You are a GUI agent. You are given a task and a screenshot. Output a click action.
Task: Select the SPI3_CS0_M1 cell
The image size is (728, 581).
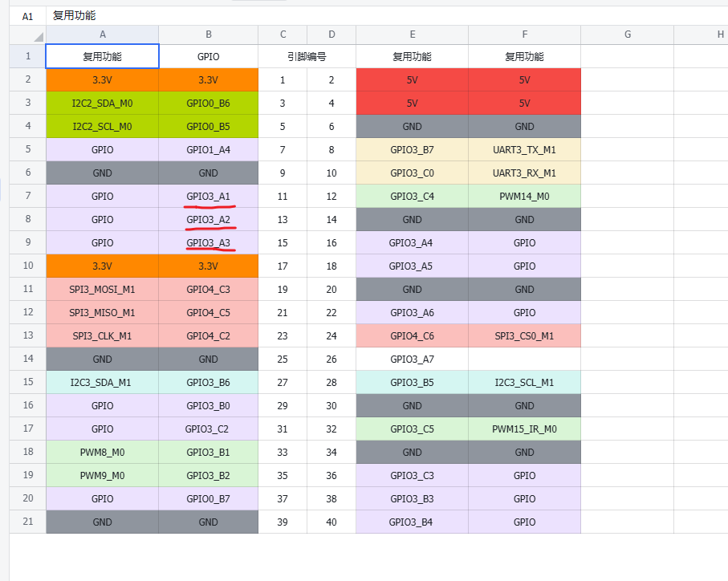(x=524, y=335)
